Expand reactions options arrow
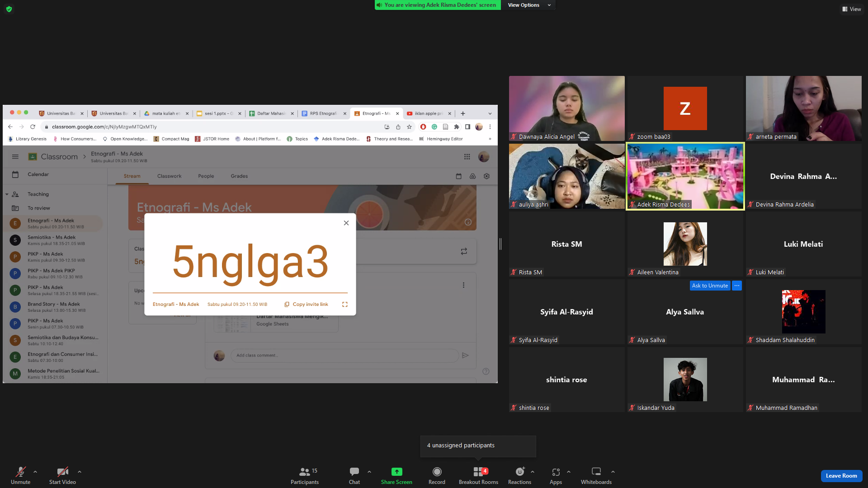 pos(533,472)
